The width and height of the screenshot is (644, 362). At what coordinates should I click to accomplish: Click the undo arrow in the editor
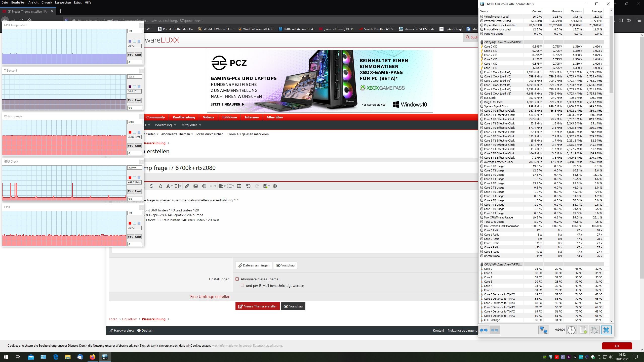click(x=248, y=186)
